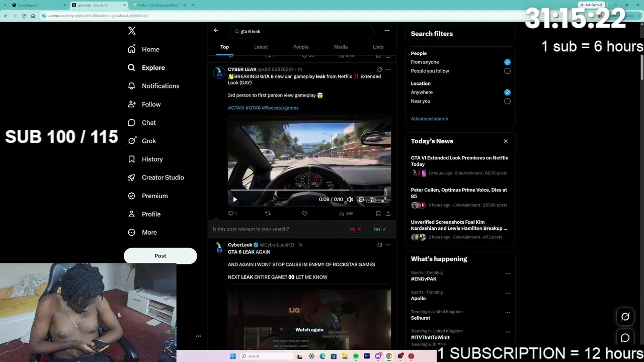Open options for the #ENGvPAK trend
The width and height of the screenshot is (644, 362).
[x=507, y=274]
